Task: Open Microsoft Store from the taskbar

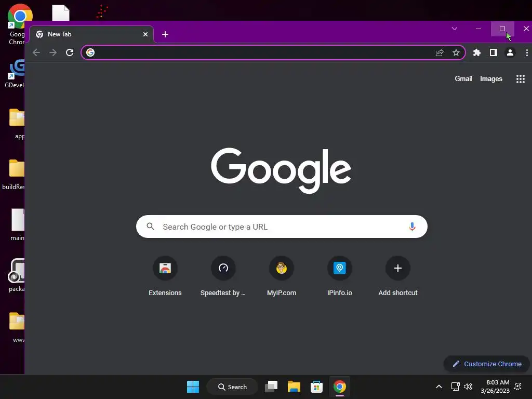Action: tap(316, 387)
